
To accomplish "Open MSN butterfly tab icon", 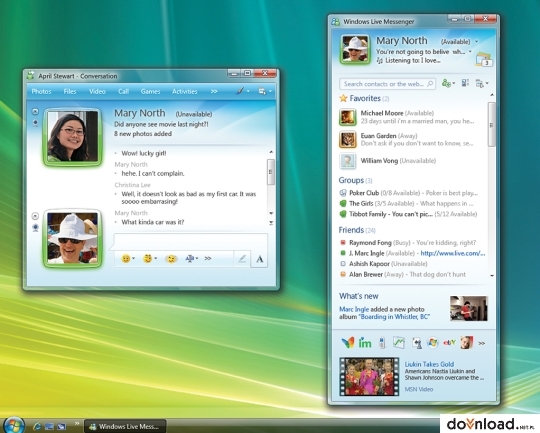I will pyautogui.click(x=347, y=343).
